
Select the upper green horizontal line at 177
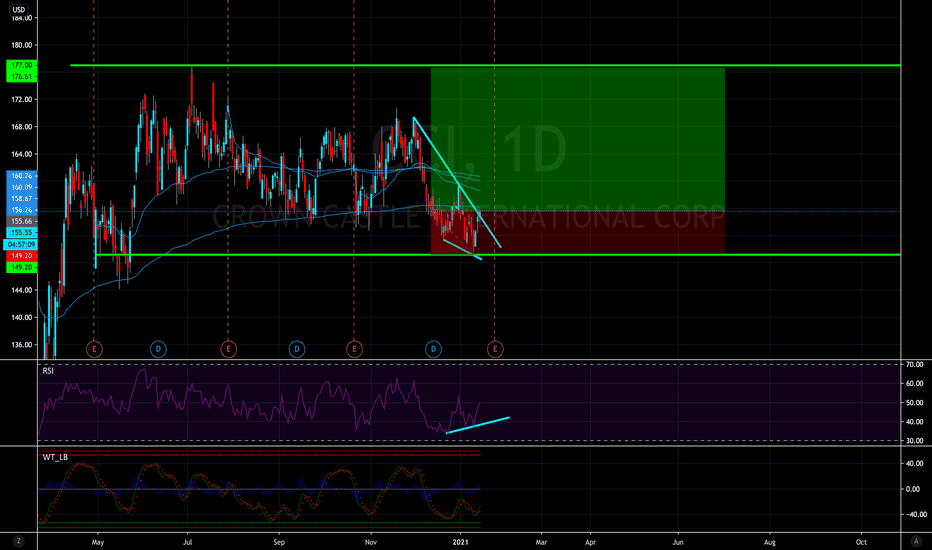point(485,65)
